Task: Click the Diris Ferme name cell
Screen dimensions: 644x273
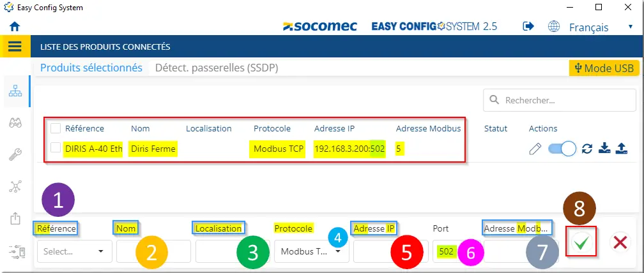Action: click(153, 149)
